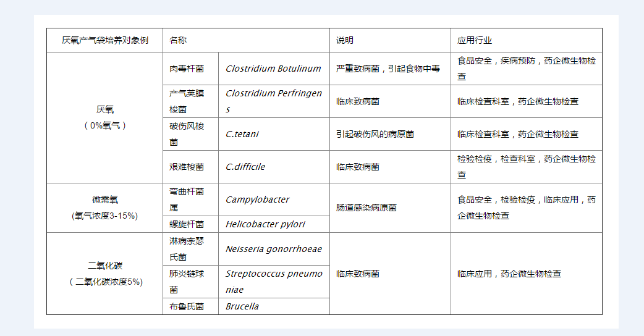Click the 说明 column header
Viewport: 644px width, 336px height.
click(345, 40)
